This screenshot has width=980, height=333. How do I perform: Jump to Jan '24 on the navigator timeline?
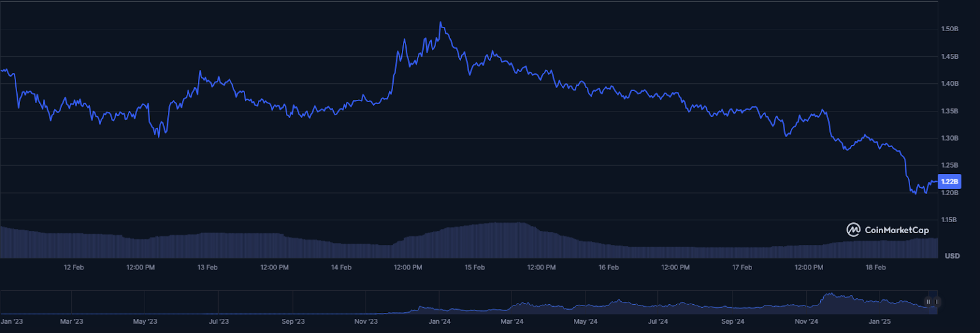click(x=439, y=321)
